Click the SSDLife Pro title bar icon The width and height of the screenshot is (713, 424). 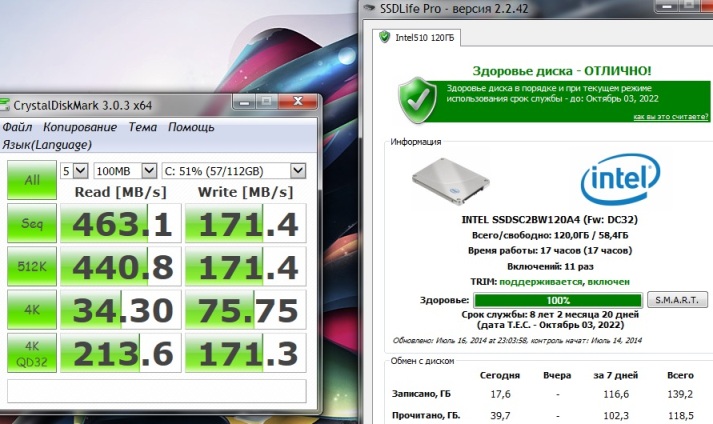[369, 8]
